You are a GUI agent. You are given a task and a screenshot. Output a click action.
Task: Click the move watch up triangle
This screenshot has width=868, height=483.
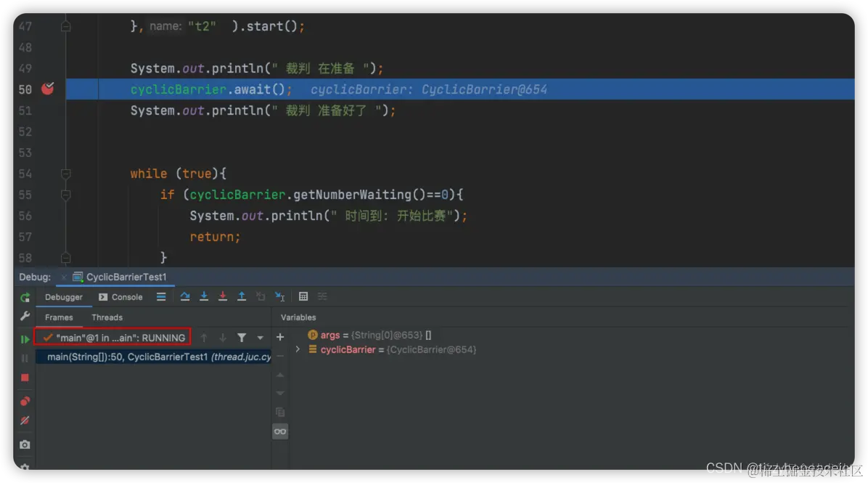click(280, 375)
